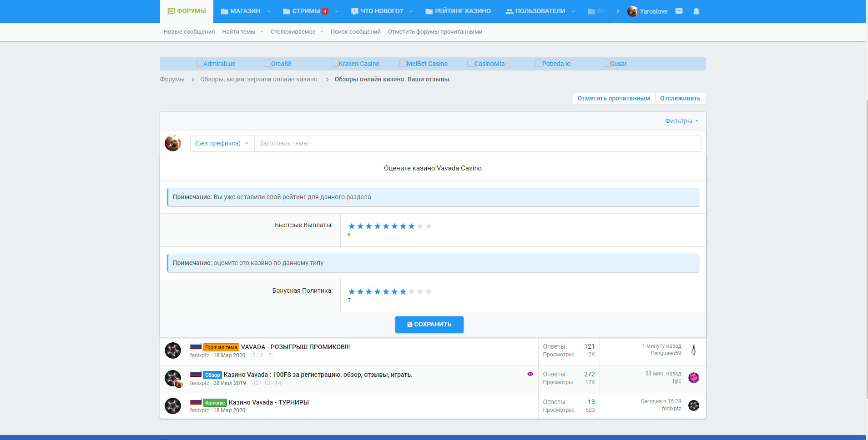Open the (Без префикса) prefix selector
The width and height of the screenshot is (868, 440).
coord(222,143)
